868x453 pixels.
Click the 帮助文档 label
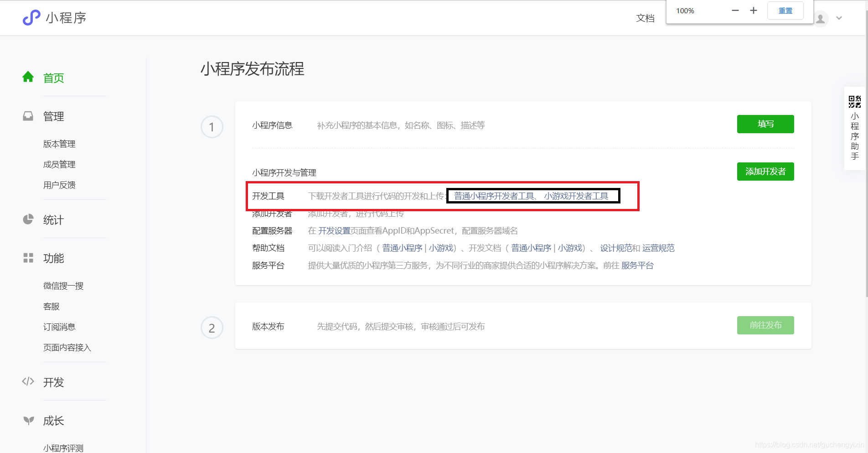[268, 248]
